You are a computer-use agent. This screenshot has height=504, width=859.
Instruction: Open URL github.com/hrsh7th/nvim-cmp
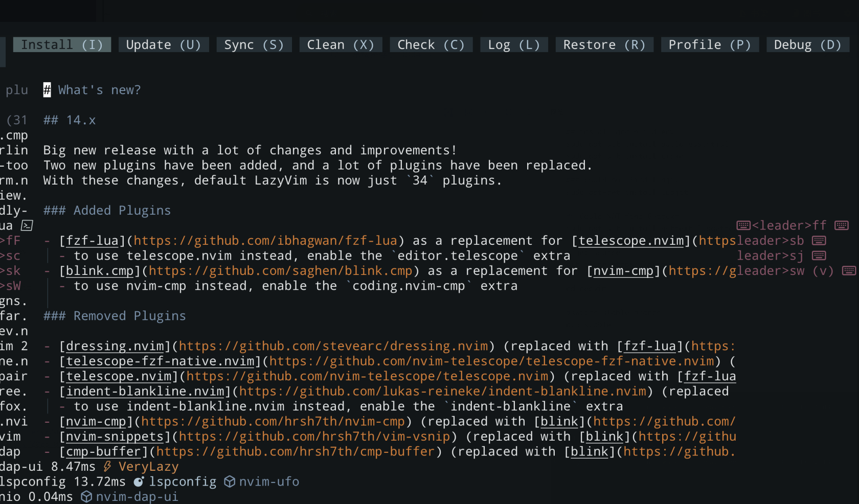pyautogui.click(x=273, y=422)
